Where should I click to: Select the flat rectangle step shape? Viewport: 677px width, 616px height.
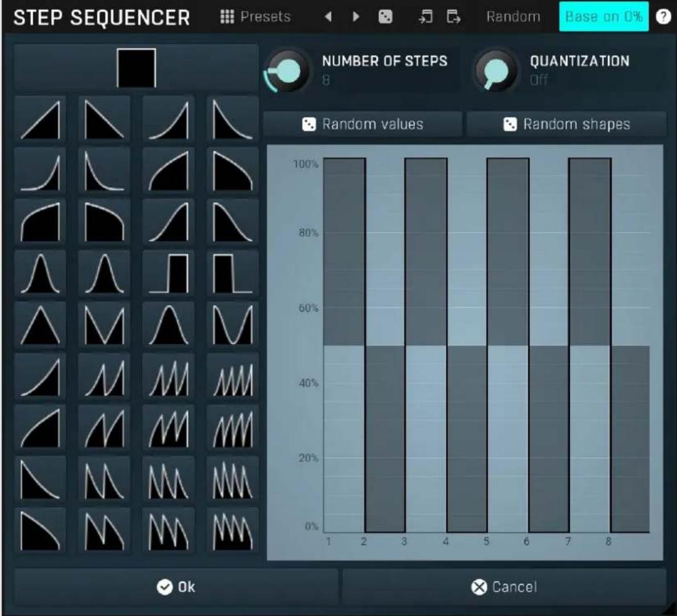pos(136,67)
